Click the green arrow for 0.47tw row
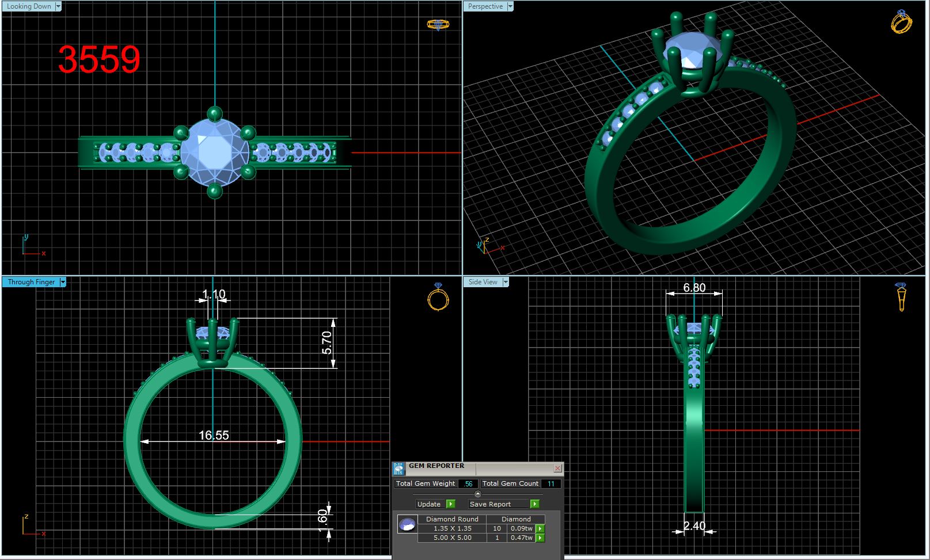This screenshot has width=930, height=560. (x=540, y=538)
